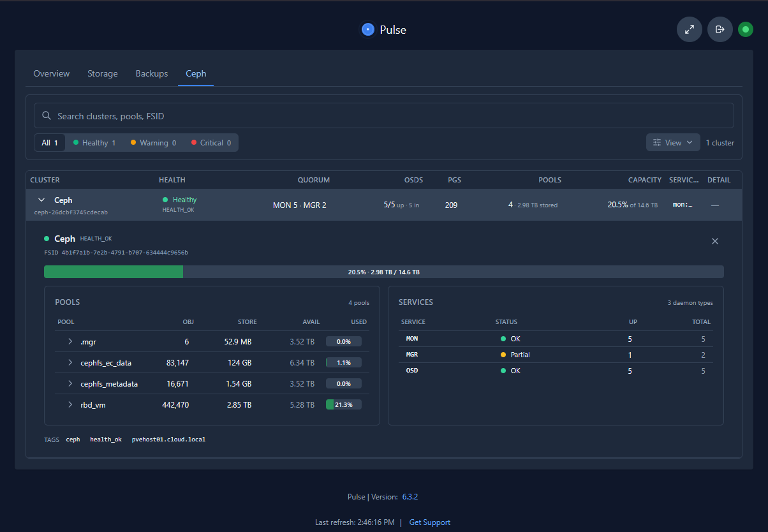Click the Pulse logo icon

pyautogui.click(x=367, y=29)
